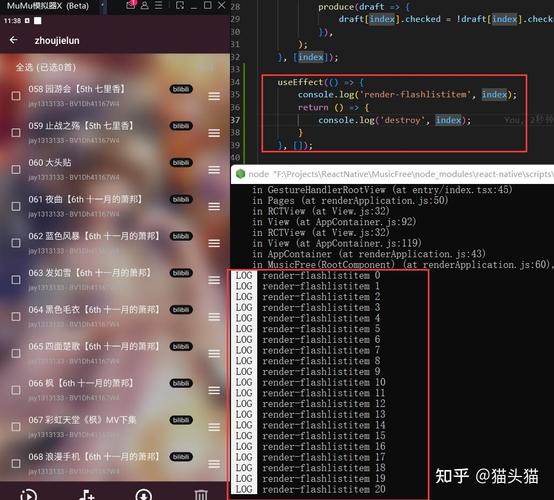Click status bar time 11:38
The image size is (554, 500).
coord(12,21)
